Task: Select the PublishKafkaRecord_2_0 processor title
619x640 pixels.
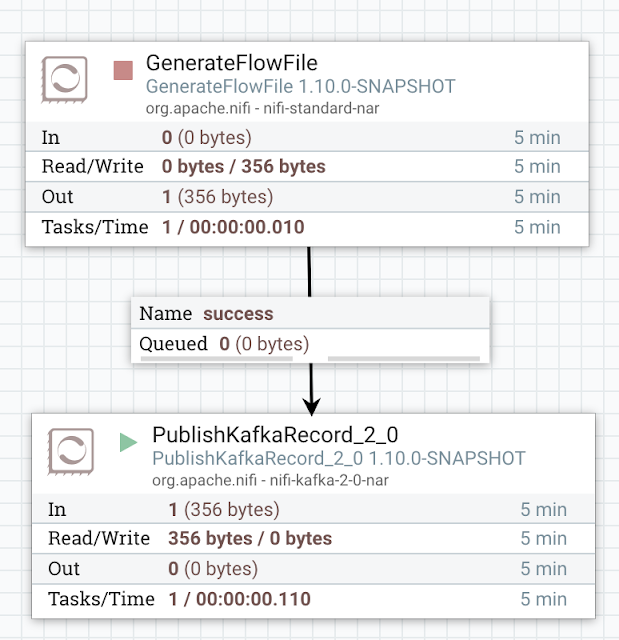Action: [275, 435]
